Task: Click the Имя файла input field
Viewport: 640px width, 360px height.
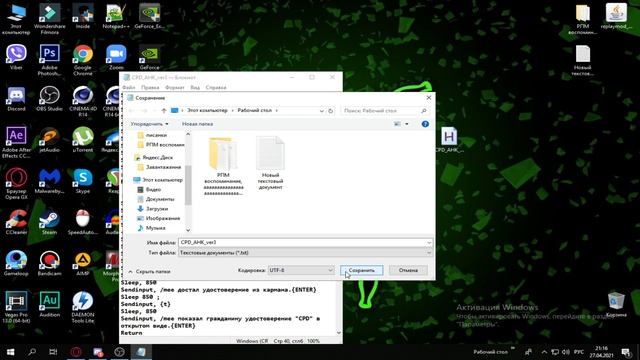Action: click(302, 242)
